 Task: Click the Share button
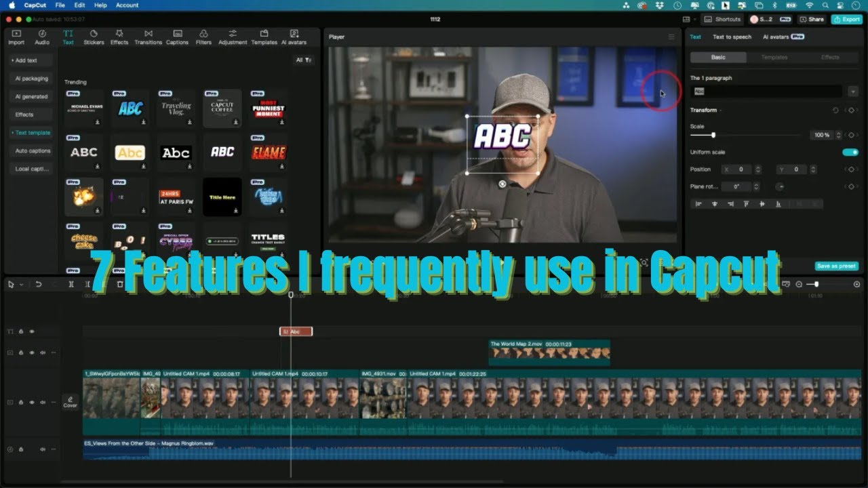[812, 19]
